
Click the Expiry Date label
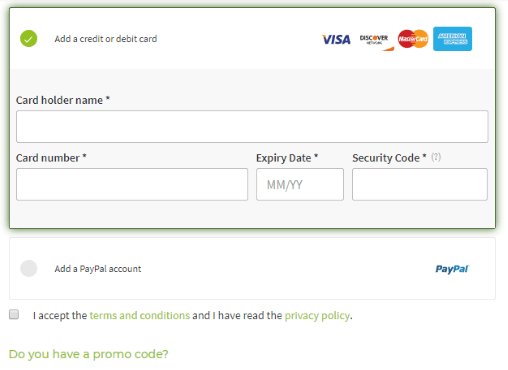(287, 158)
